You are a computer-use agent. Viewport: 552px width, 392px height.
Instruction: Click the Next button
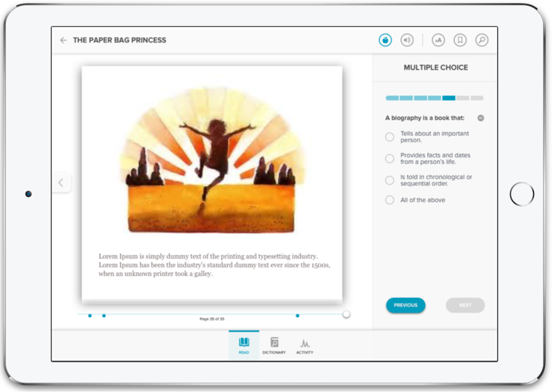point(465,305)
